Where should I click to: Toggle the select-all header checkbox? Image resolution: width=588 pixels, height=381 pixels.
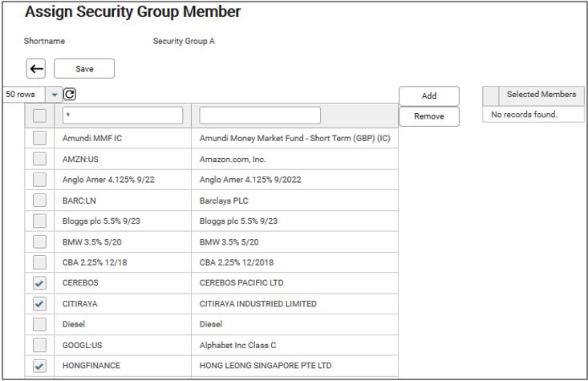39,116
